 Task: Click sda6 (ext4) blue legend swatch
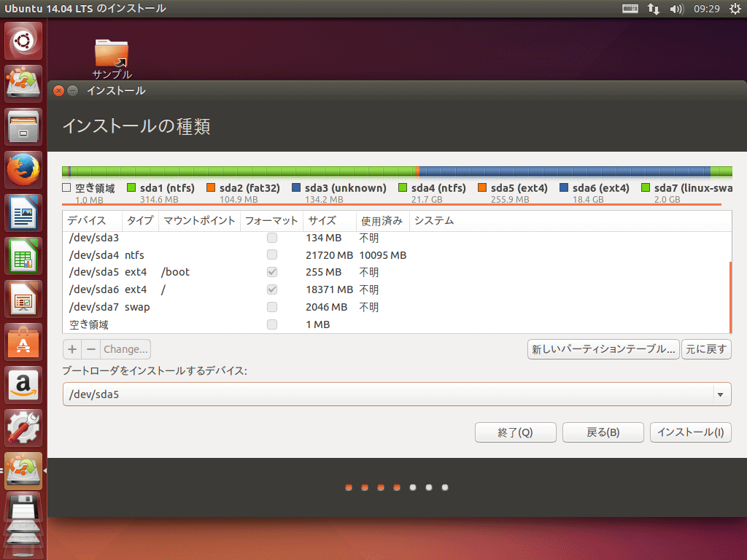coord(564,187)
